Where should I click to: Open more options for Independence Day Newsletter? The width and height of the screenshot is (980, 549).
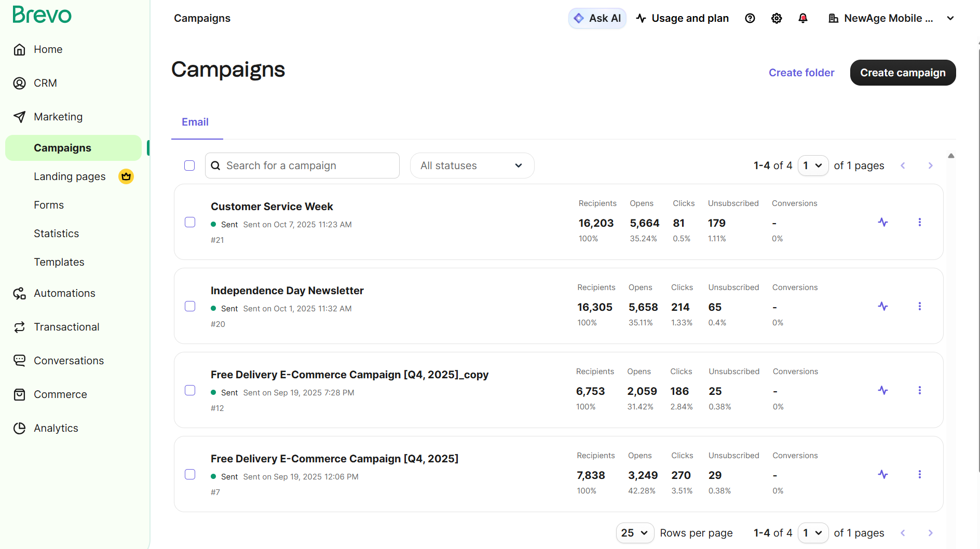919,306
